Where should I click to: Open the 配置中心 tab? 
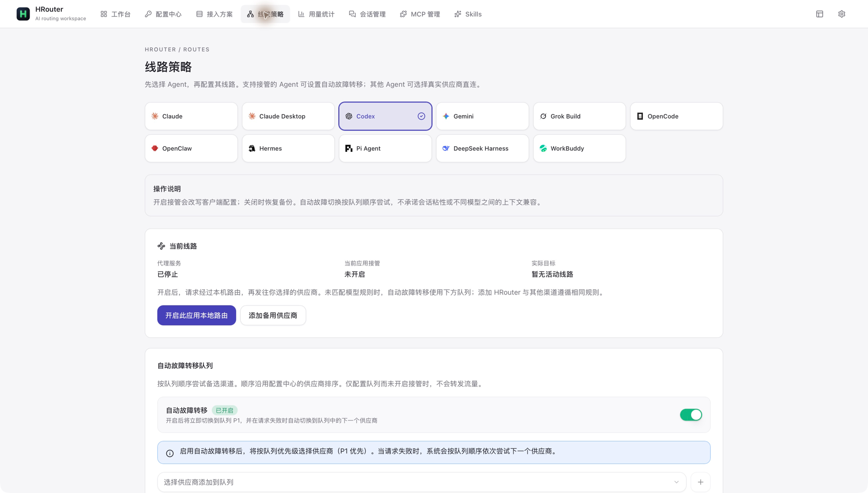[x=163, y=14]
